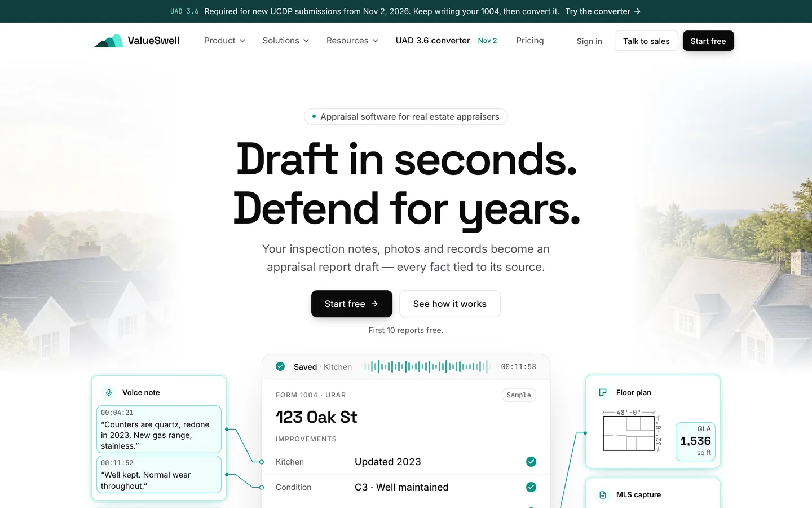
Task: Click the audio waveform in the Saved bar
Action: [x=426, y=366]
